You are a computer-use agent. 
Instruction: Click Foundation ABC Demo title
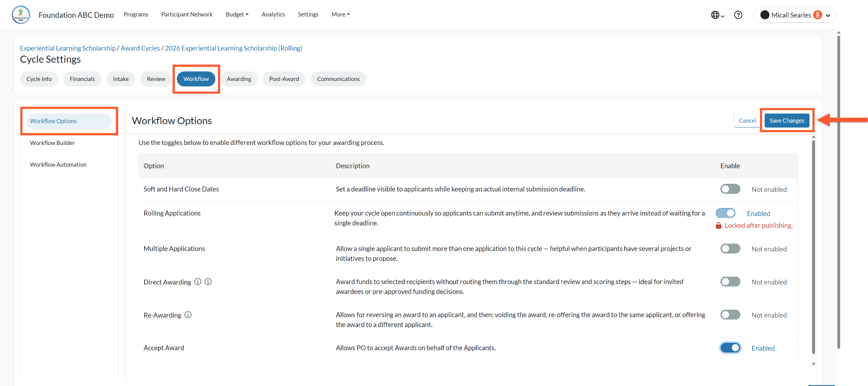[76, 15]
